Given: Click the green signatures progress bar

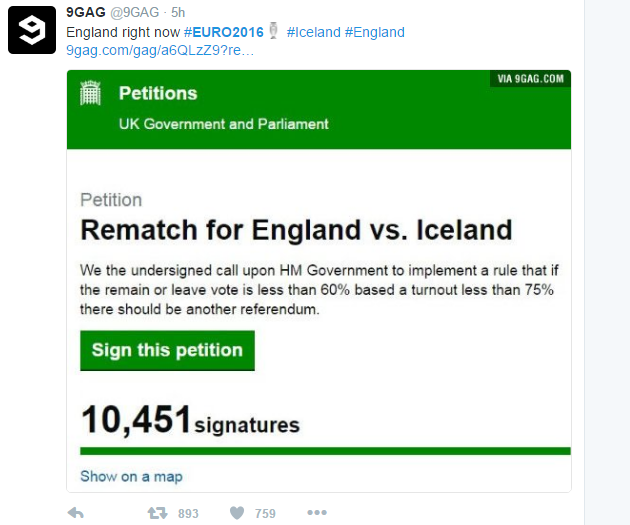Looking at the screenshot, I should pos(325,451).
